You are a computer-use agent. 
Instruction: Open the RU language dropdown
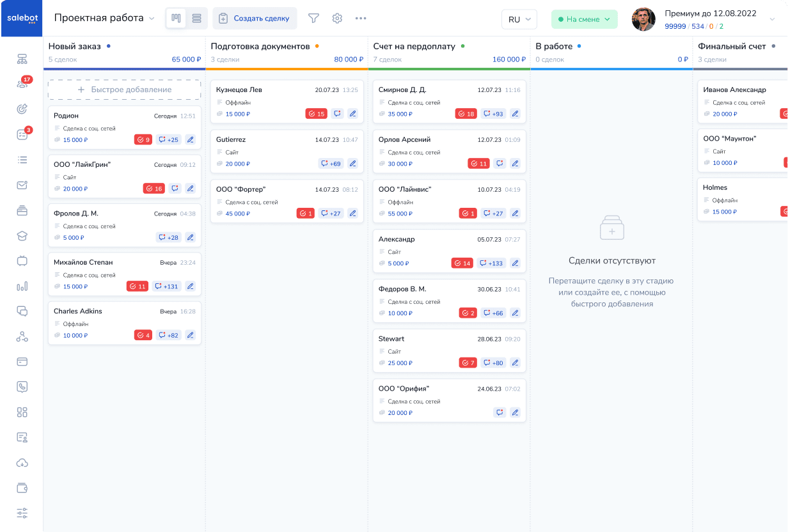point(519,19)
